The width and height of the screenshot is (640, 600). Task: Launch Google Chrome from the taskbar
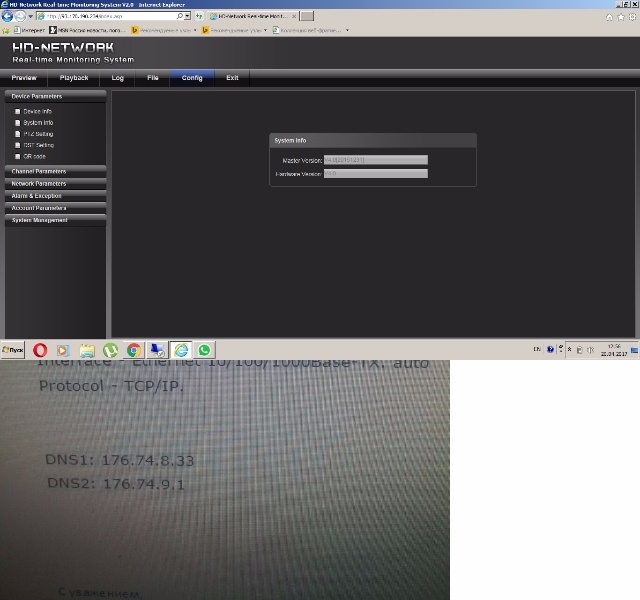click(134, 350)
